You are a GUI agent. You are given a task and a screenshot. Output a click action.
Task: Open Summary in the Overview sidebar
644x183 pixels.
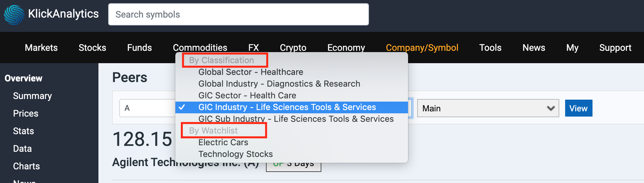tap(32, 96)
